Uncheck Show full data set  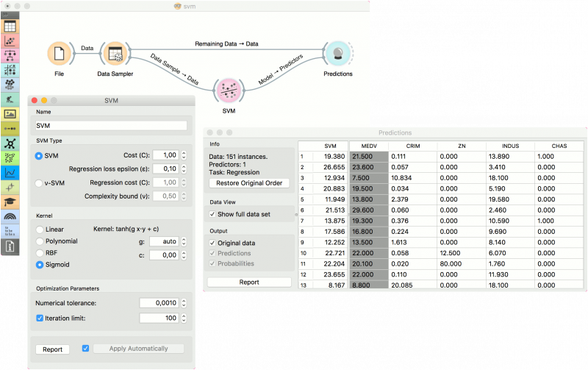click(x=213, y=213)
